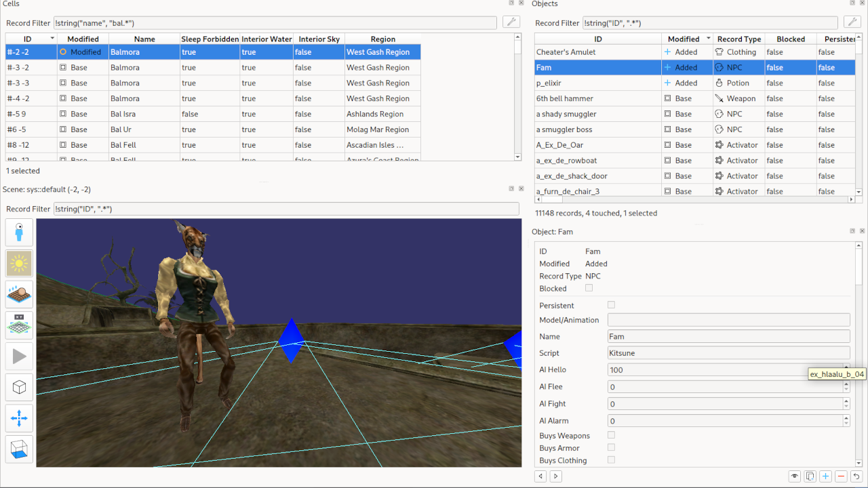Go to next record arrow

556,476
